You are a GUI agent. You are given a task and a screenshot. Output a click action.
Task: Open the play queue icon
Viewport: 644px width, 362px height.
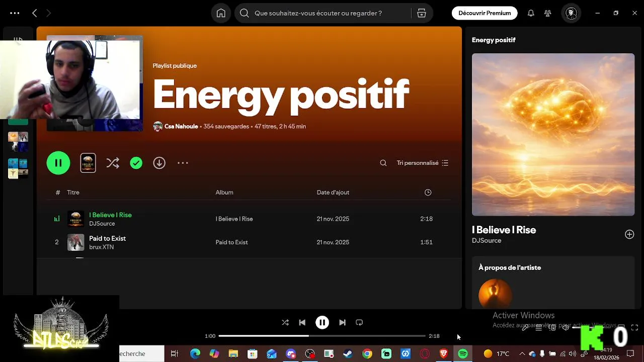(x=538, y=327)
